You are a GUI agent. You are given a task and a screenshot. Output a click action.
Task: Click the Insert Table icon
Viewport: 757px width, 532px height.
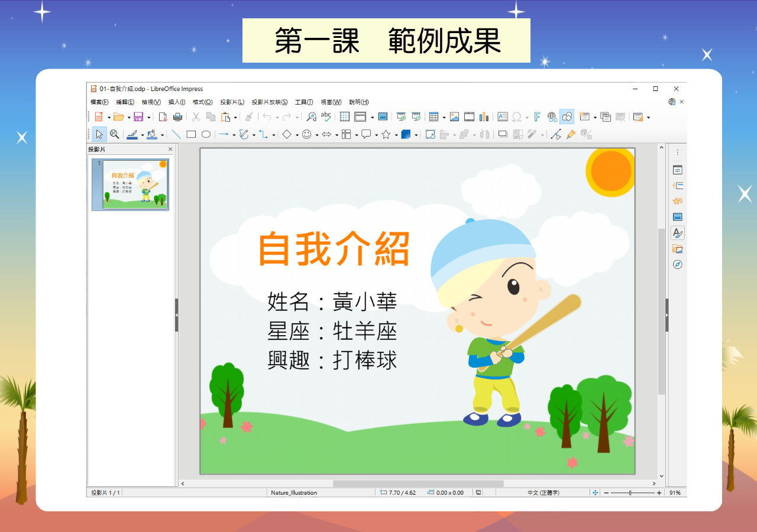coord(434,117)
